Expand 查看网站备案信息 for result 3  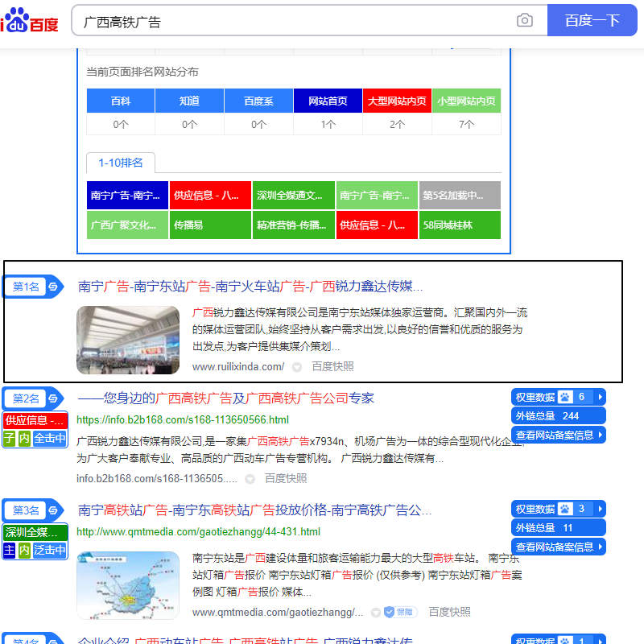[x=559, y=547]
